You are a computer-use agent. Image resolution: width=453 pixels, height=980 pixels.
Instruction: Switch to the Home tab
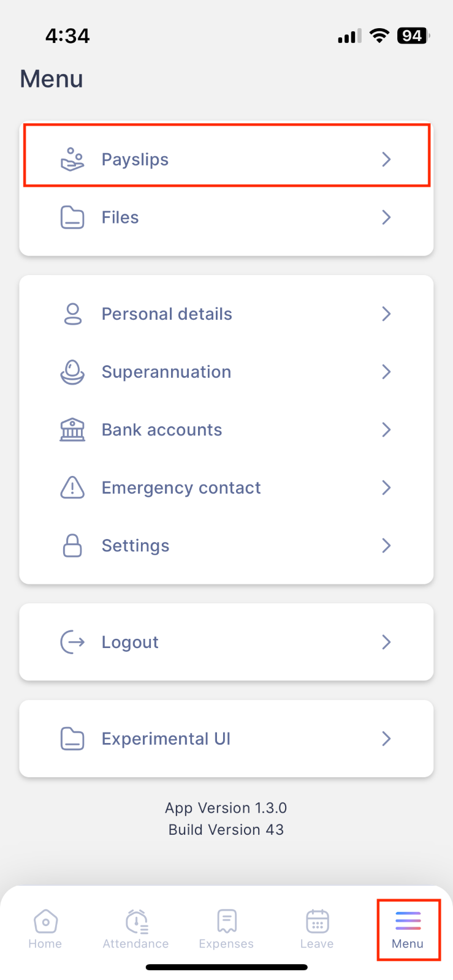coord(45,929)
